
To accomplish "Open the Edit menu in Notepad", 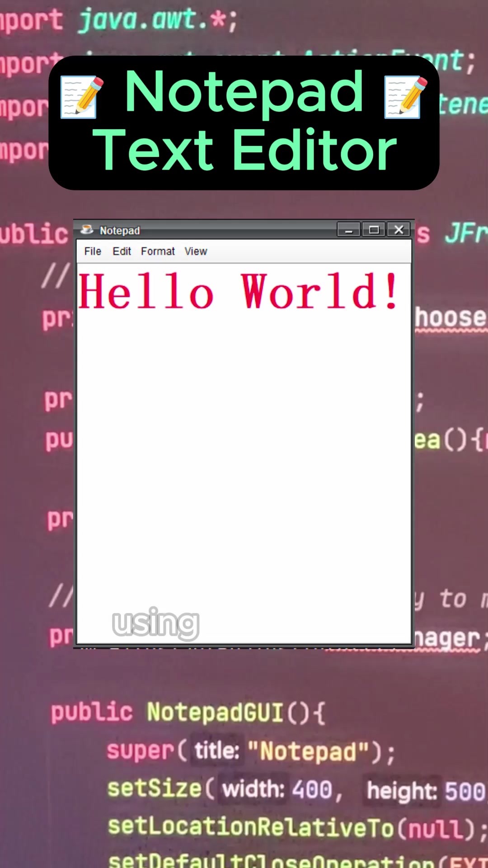I will pos(122,251).
